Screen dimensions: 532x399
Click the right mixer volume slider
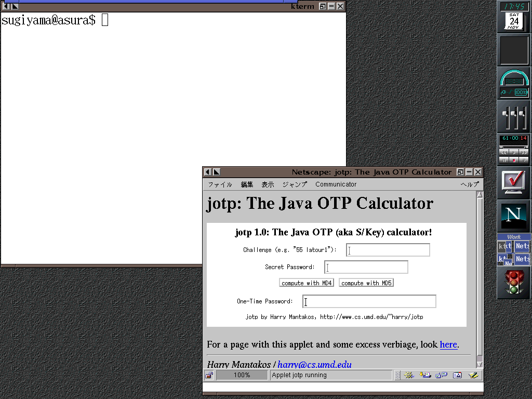[524, 117]
